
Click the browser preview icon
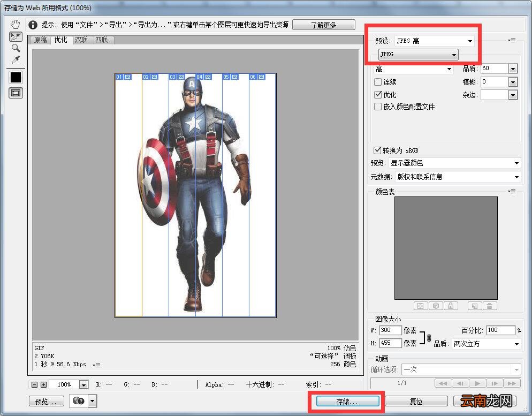coord(79,401)
